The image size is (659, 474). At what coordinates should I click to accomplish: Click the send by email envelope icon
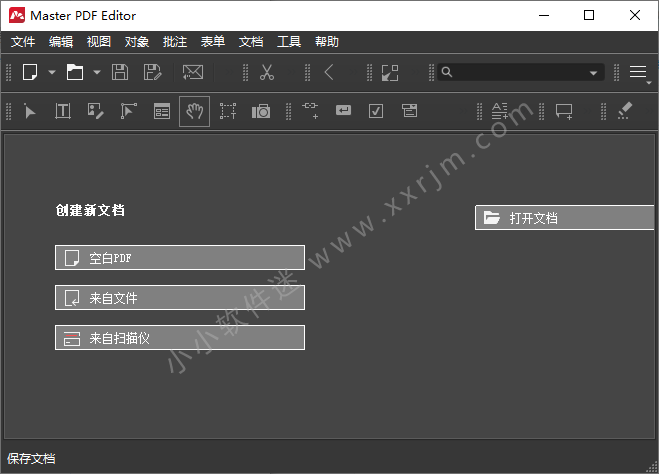192,72
